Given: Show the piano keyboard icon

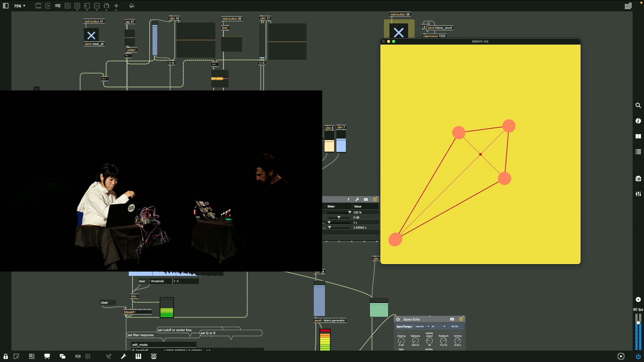Looking at the screenshot, I should coord(138,356).
